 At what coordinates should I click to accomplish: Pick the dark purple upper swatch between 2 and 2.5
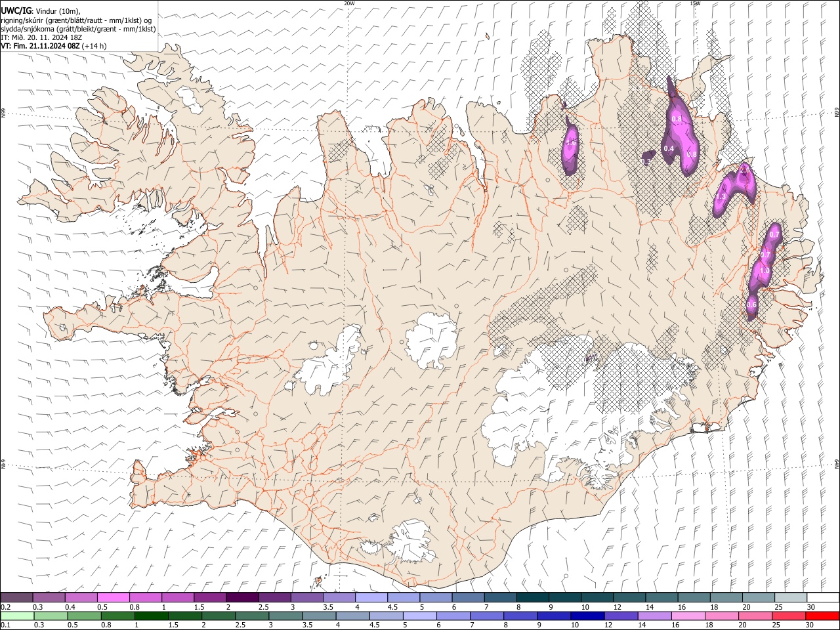242,597
